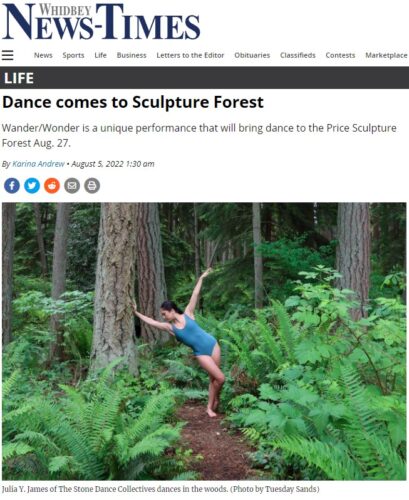Open the News section

coord(43,55)
